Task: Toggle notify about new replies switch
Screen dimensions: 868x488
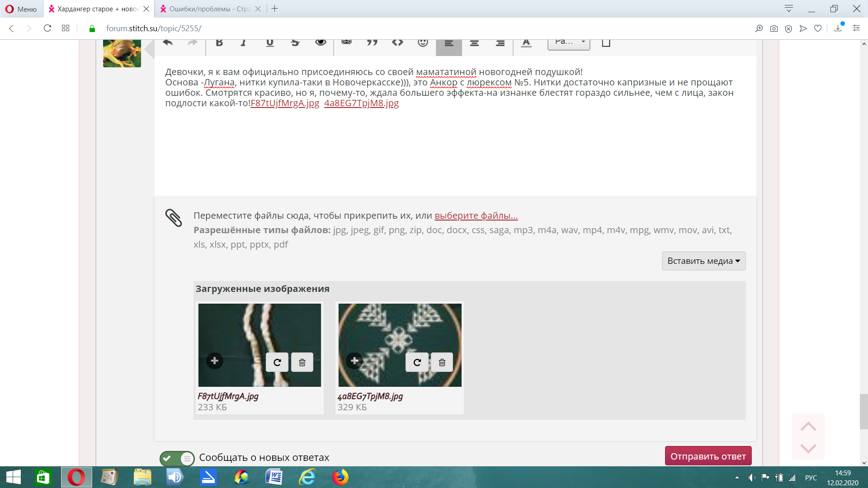Action: pyautogui.click(x=177, y=458)
